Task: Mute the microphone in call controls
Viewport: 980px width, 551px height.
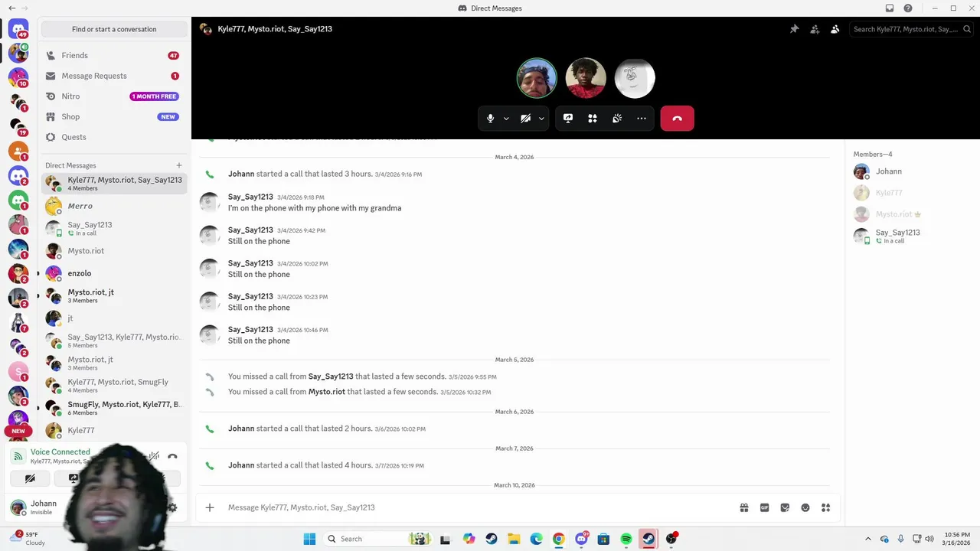Action: (x=491, y=119)
